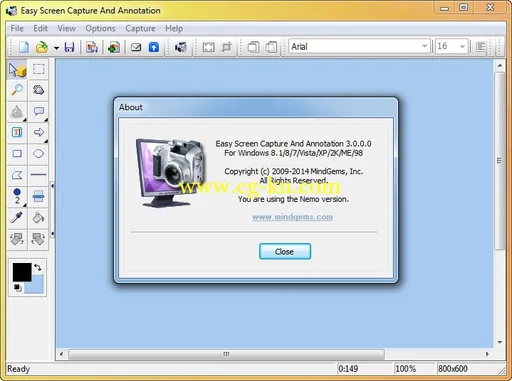Image resolution: width=512 pixels, height=381 pixels.
Task: Click the text alignment icon
Action: tap(480, 47)
